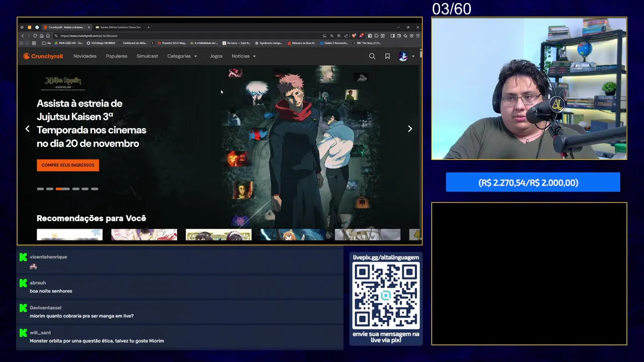644x362 pixels.
Task: Open Crunchyroll search magnifier
Action: [x=372, y=56]
